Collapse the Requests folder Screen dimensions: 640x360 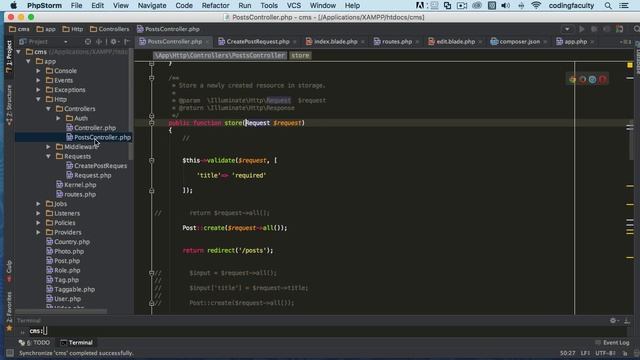pos(48,156)
